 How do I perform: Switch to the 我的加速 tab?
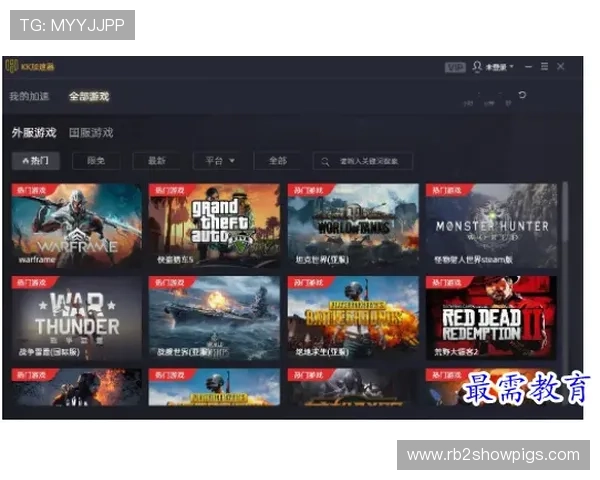click(x=29, y=96)
